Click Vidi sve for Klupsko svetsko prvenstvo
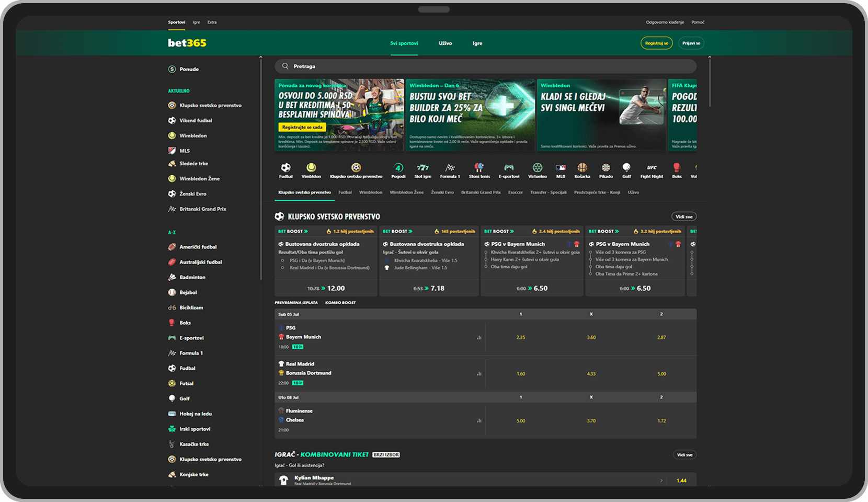The height and width of the screenshot is (502, 868). pyautogui.click(x=684, y=216)
